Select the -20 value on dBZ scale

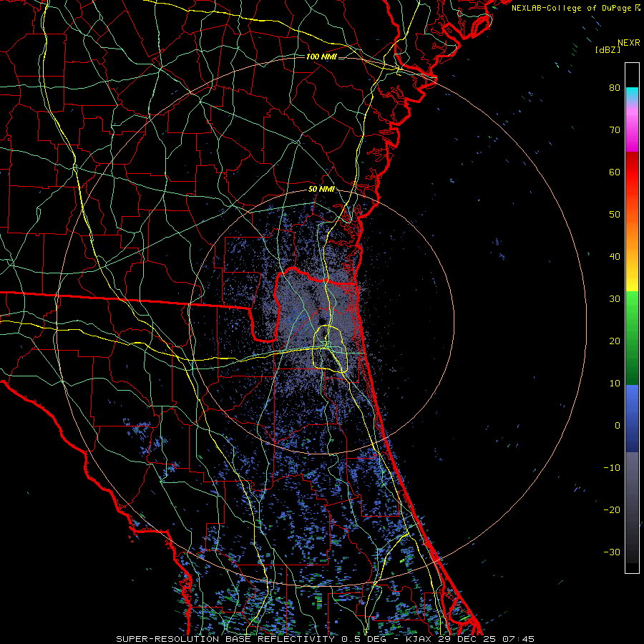612,509
